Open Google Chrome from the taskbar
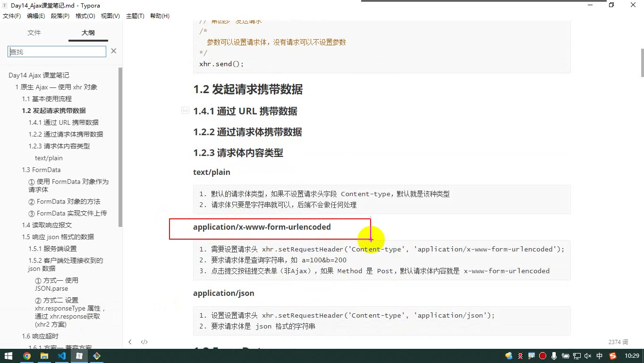The width and height of the screenshot is (644, 363). tap(26, 356)
